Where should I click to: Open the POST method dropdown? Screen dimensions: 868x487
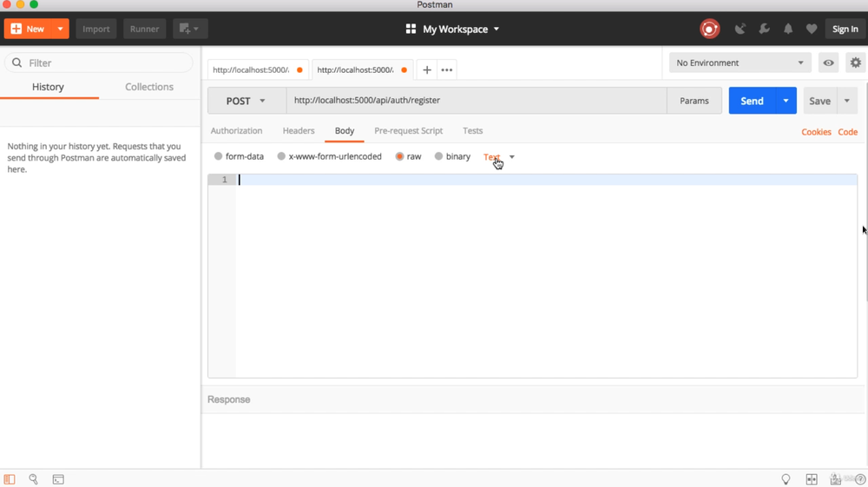point(247,101)
